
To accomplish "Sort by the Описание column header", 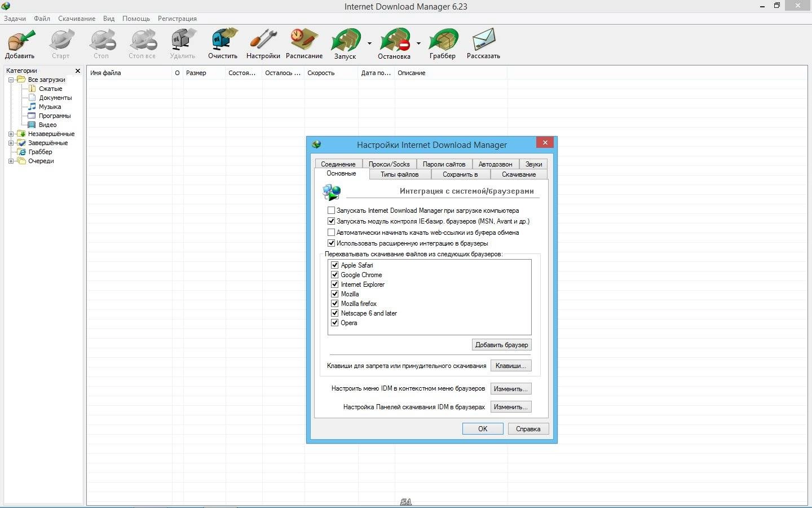I will (451, 73).
